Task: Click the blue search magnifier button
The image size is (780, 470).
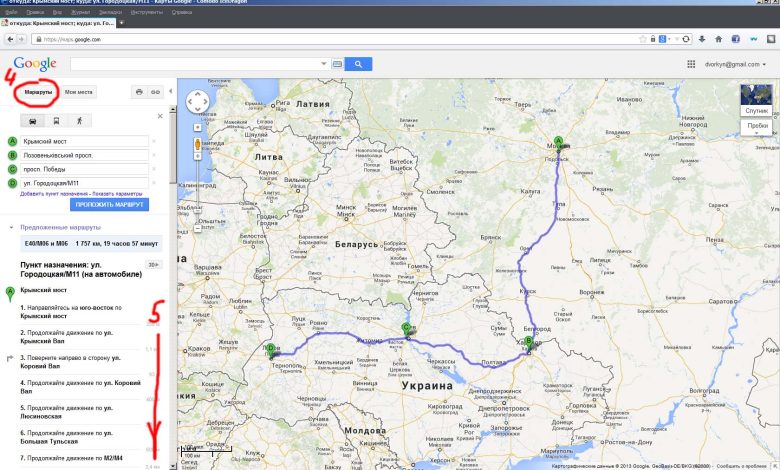Action: [x=358, y=63]
